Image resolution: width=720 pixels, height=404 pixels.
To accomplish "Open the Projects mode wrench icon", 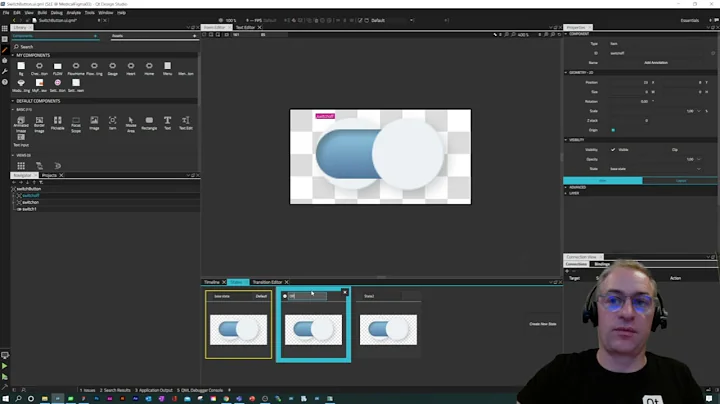I will pyautogui.click(x=5, y=71).
